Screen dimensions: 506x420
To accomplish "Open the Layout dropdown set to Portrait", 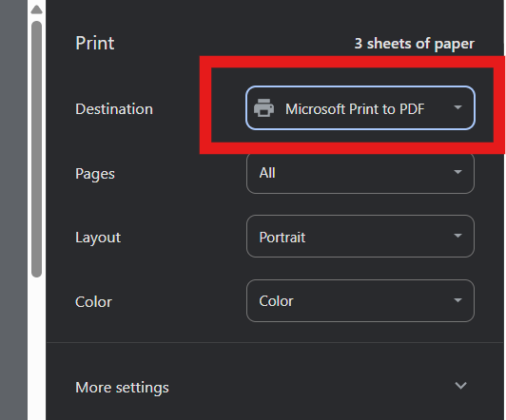I will point(360,237).
